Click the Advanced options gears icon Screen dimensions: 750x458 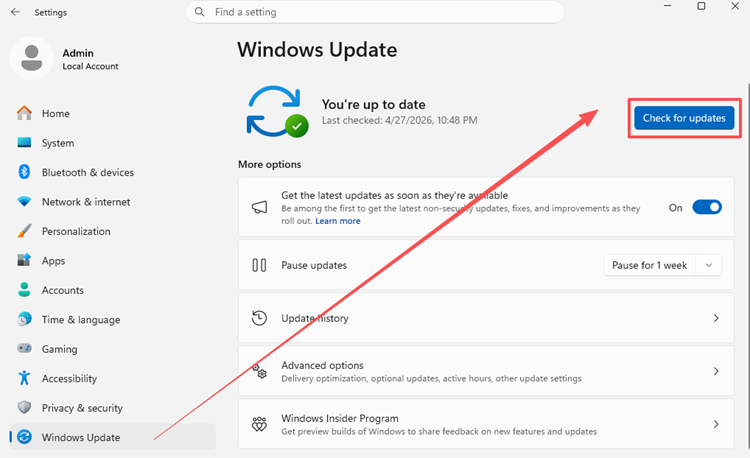coord(259,371)
